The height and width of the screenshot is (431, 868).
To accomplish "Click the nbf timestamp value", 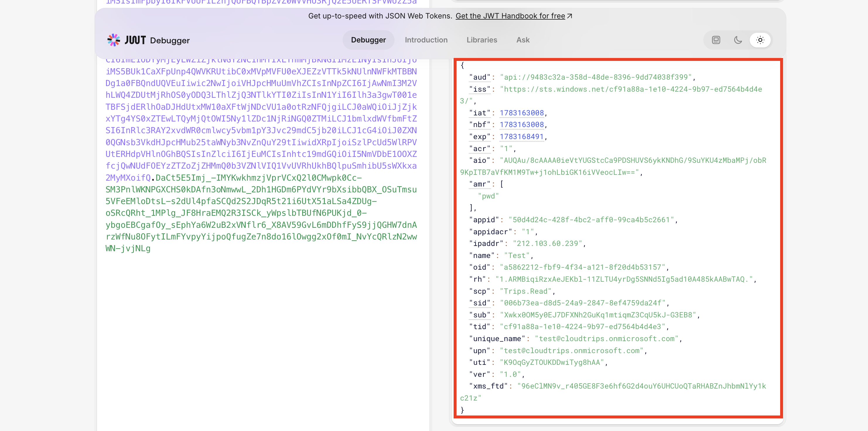I will tap(522, 125).
